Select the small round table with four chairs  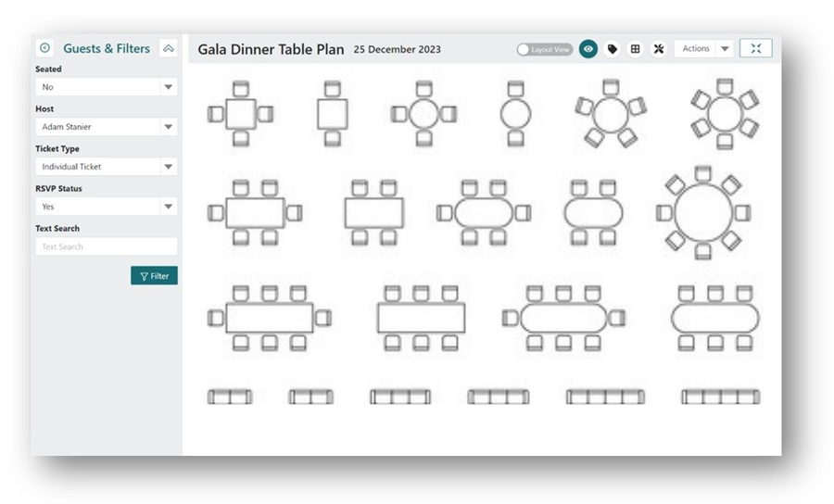point(423,114)
